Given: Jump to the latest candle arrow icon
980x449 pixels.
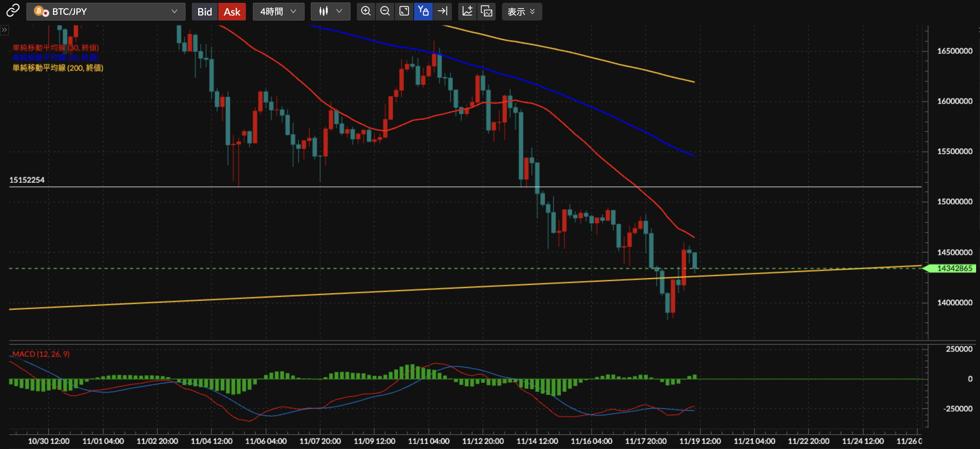Looking at the screenshot, I should click(442, 11).
